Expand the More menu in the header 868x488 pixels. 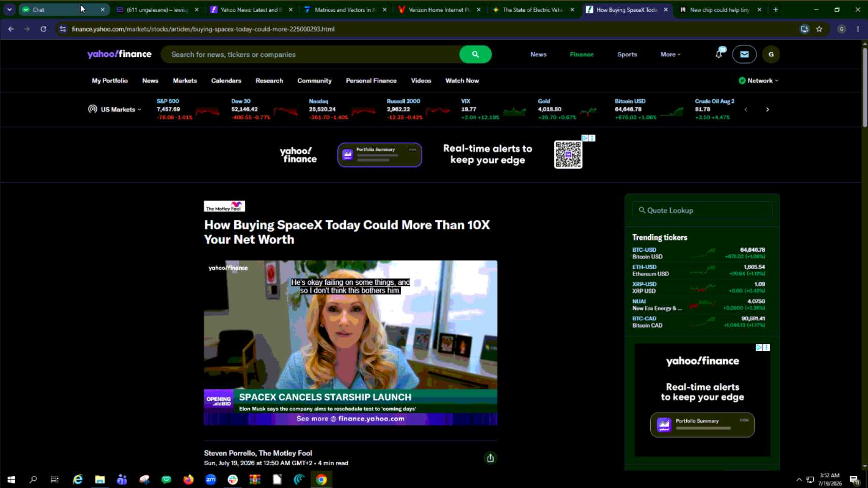[670, 54]
